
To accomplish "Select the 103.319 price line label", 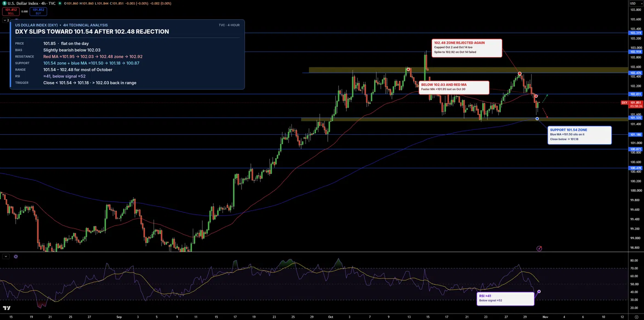I will 635,33.
